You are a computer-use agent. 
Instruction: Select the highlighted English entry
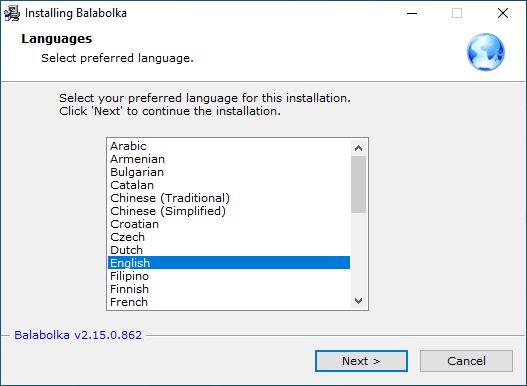pyautogui.click(x=229, y=263)
